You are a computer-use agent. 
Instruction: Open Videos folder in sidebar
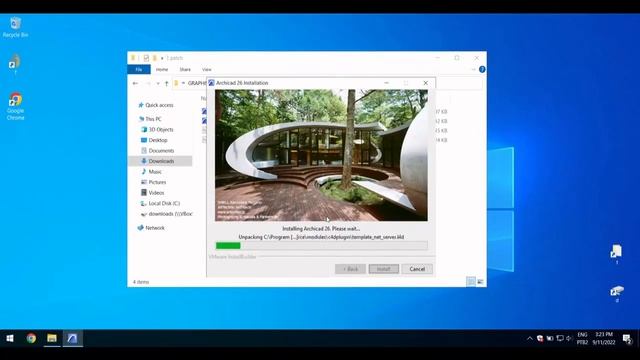152,193
